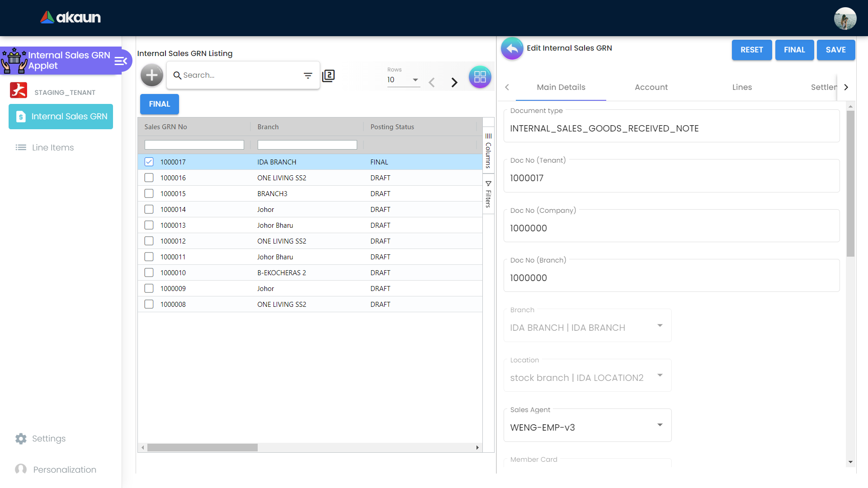Image resolution: width=868 pixels, height=488 pixels.
Task: Collapse the applet sidebar menu icon
Action: pyautogui.click(x=121, y=61)
